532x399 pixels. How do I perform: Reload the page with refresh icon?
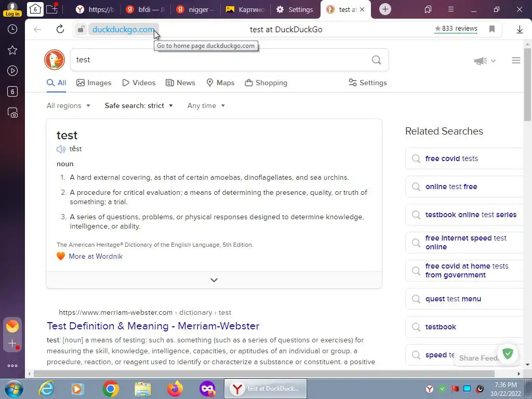pyautogui.click(x=60, y=29)
